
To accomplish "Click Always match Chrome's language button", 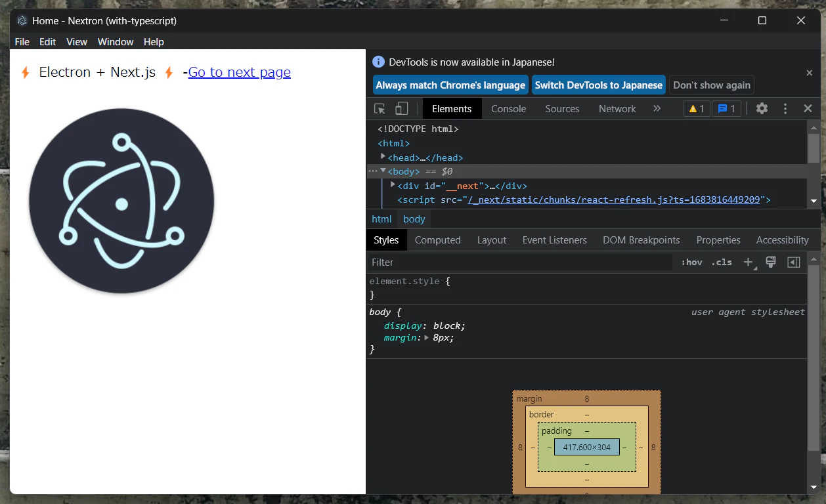I will click(x=450, y=85).
